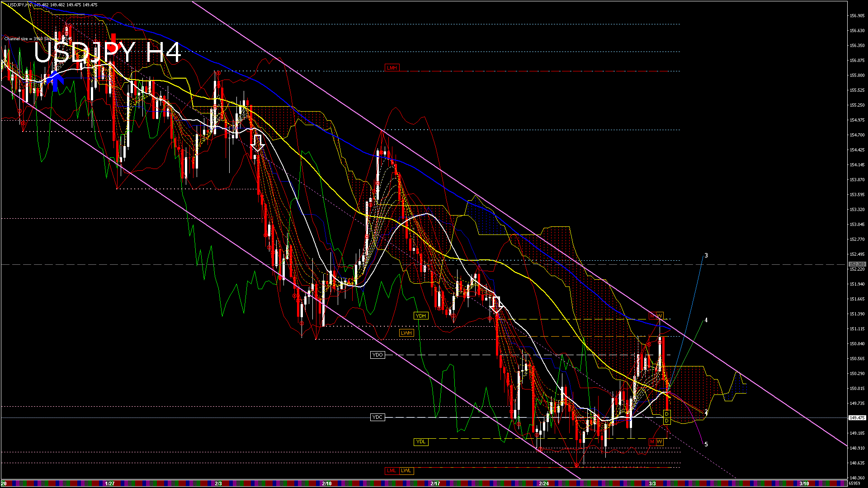The image size is (868, 488).
Task: Click the 148.910 price axis value
Action: 857,448
